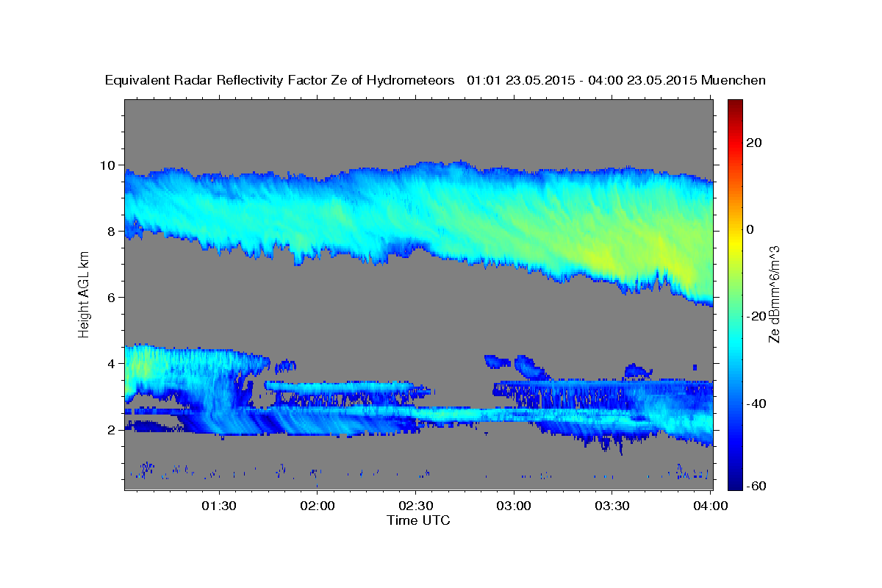
Task: Click the low cloud echo at 4 km near 01:10
Action: pyautogui.click(x=151, y=364)
